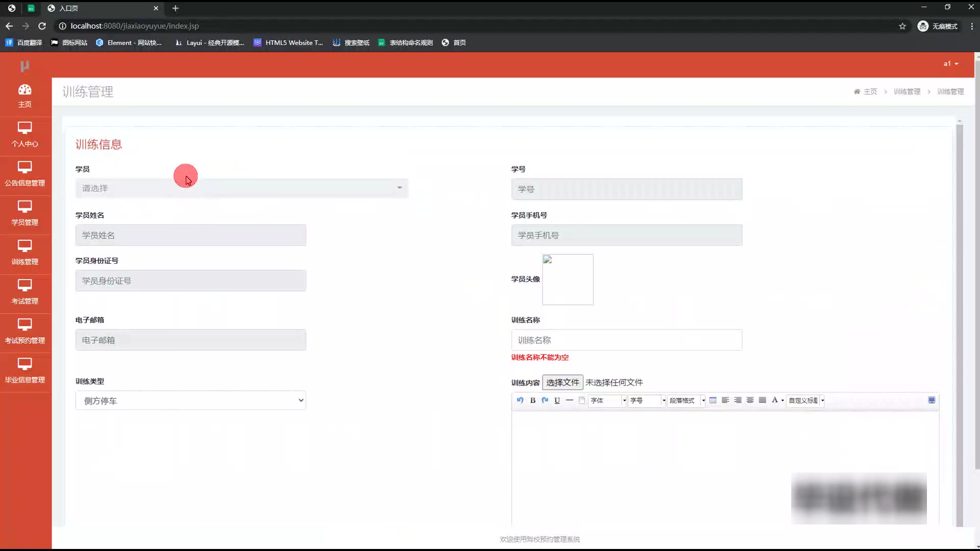Open the 训练类型 侧方停车 dropdown
Viewport: 980px width, 551px height.
191,400
